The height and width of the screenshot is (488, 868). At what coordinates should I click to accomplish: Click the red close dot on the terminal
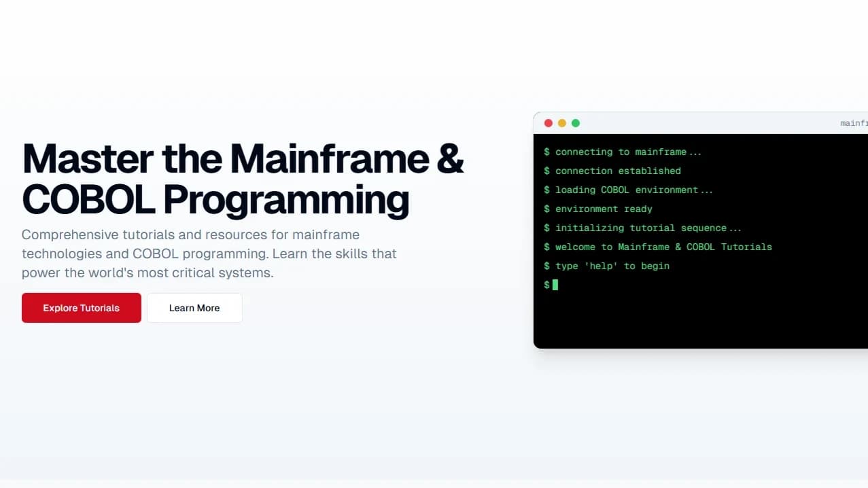coord(549,123)
